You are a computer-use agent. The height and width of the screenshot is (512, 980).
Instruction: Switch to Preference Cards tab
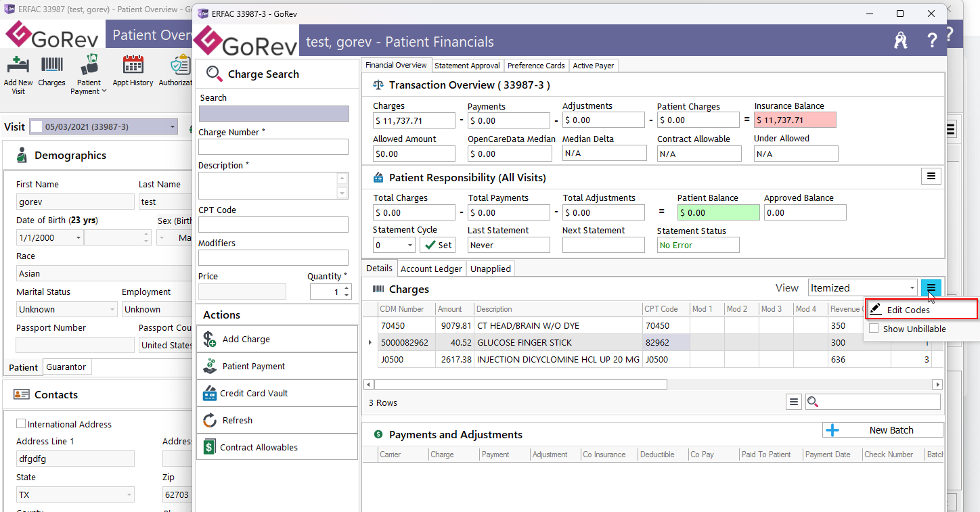click(x=536, y=66)
